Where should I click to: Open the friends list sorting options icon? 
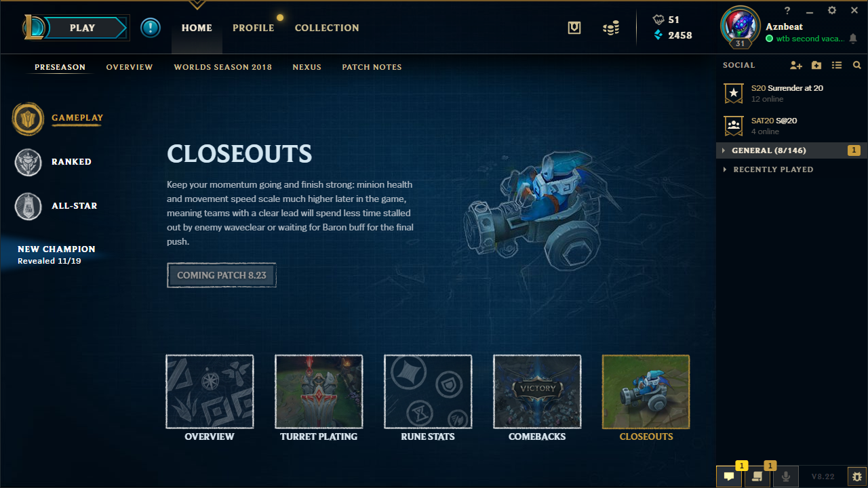(x=837, y=65)
